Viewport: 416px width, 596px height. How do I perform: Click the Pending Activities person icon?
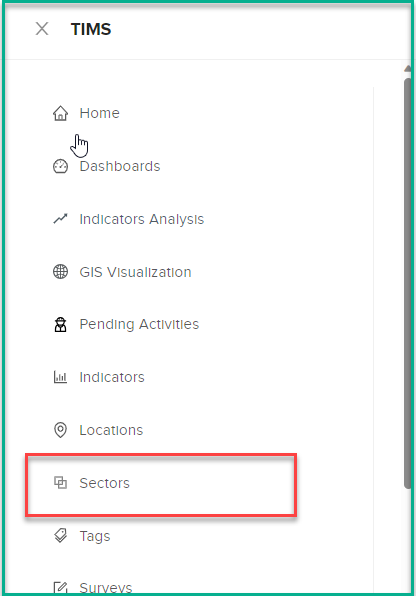[60, 325]
